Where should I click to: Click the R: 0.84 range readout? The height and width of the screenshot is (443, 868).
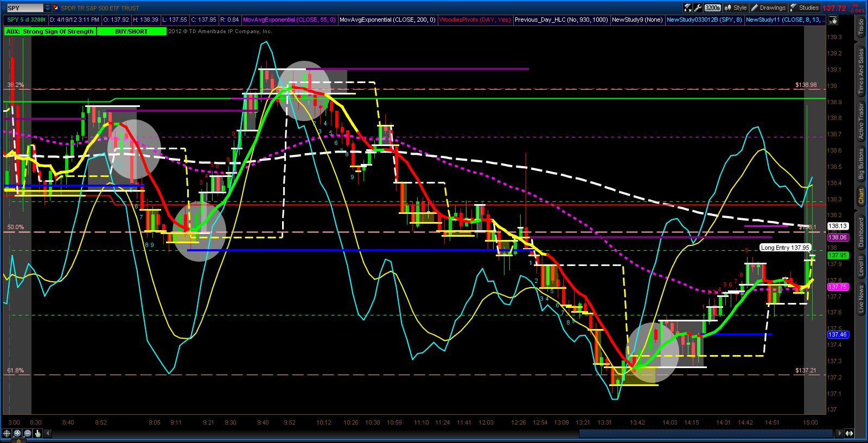pos(231,20)
